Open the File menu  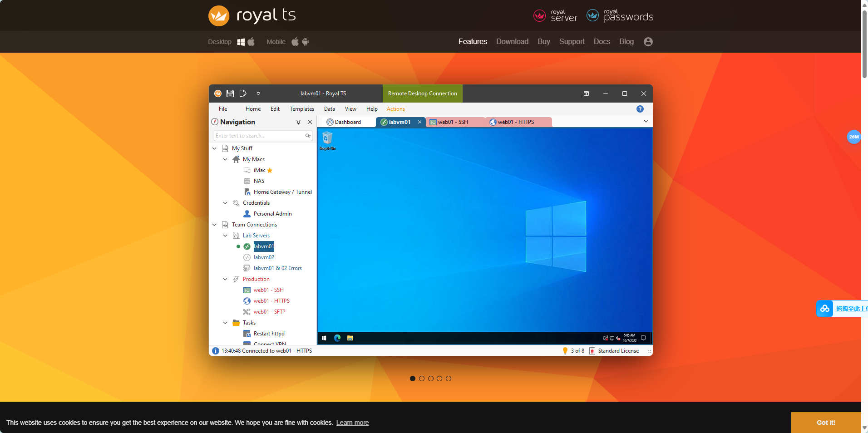[x=223, y=109]
